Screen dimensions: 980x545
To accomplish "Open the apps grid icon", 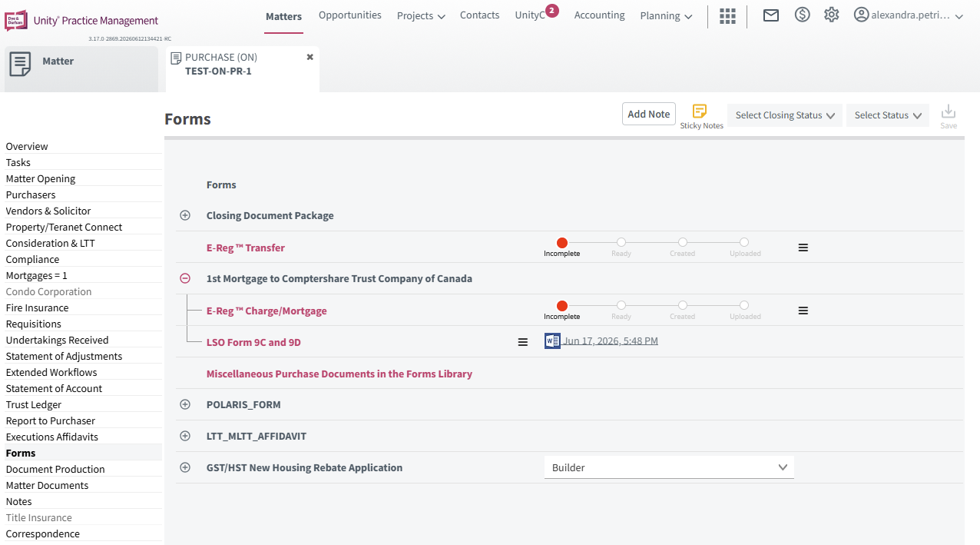I will click(x=727, y=15).
